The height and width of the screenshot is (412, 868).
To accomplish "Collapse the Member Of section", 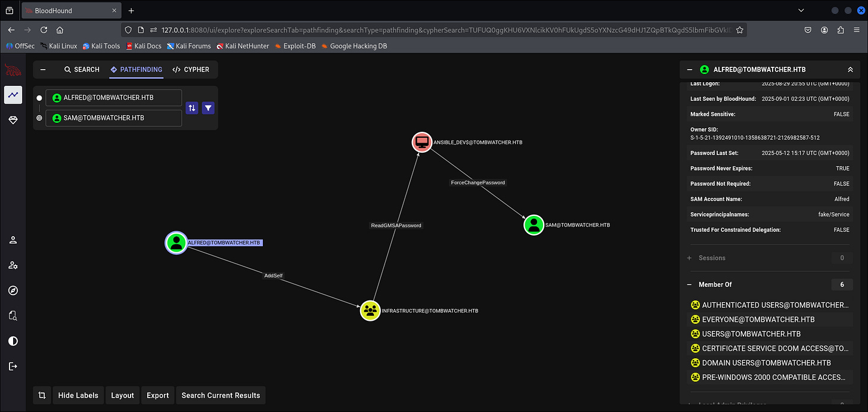I will point(690,285).
